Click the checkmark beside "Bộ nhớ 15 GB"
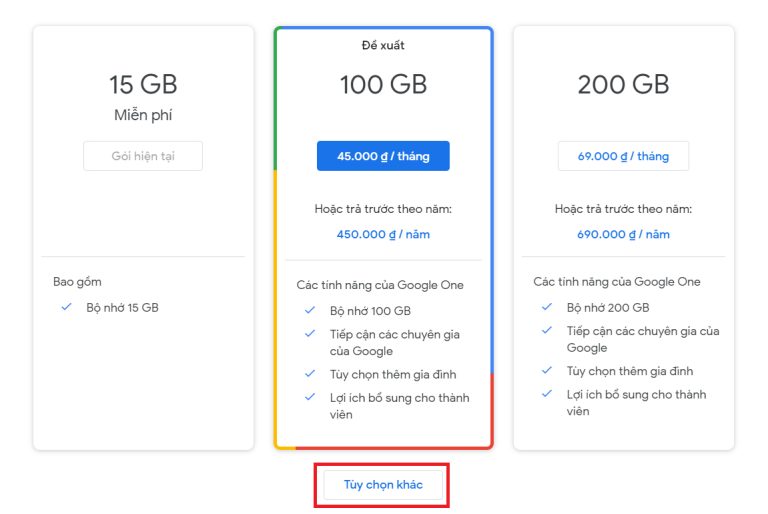 66,307
